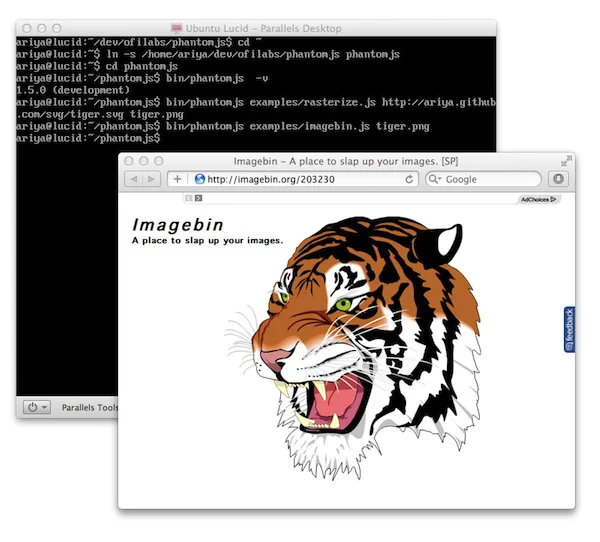The image size is (600, 542).
Task: Select '1.5.0 (development)' terminal output line
Action: [x=73, y=90]
